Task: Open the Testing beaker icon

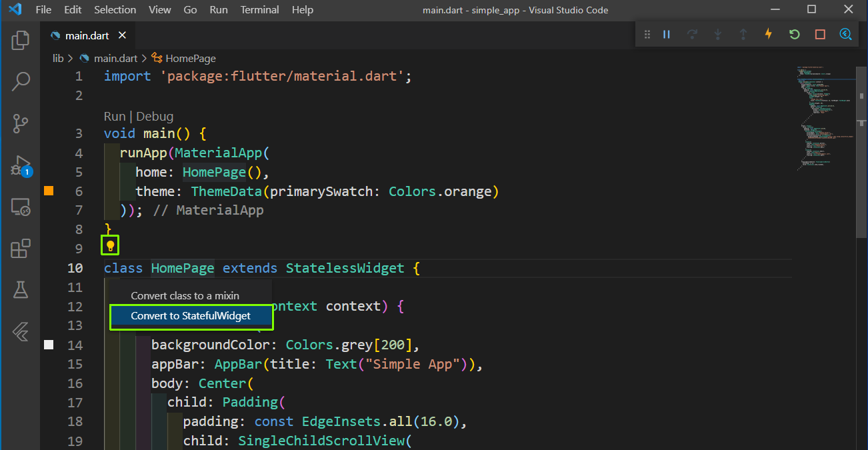Action: [21, 289]
